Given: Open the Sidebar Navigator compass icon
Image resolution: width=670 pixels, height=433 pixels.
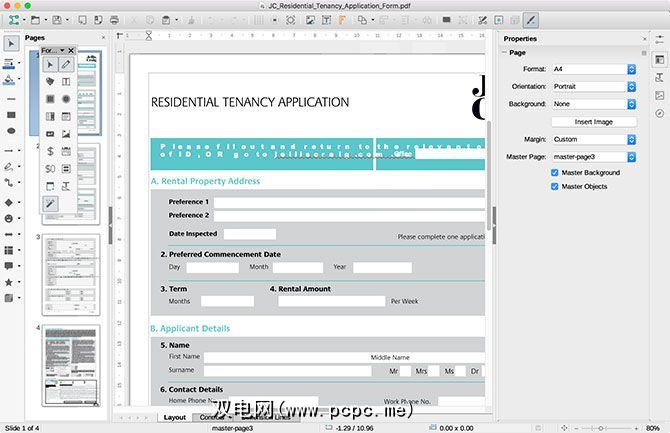Looking at the screenshot, I should (660, 113).
